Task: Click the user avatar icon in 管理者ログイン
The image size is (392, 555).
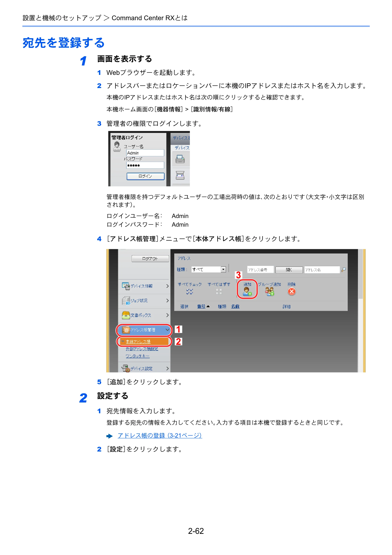Action: [x=117, y=147]
